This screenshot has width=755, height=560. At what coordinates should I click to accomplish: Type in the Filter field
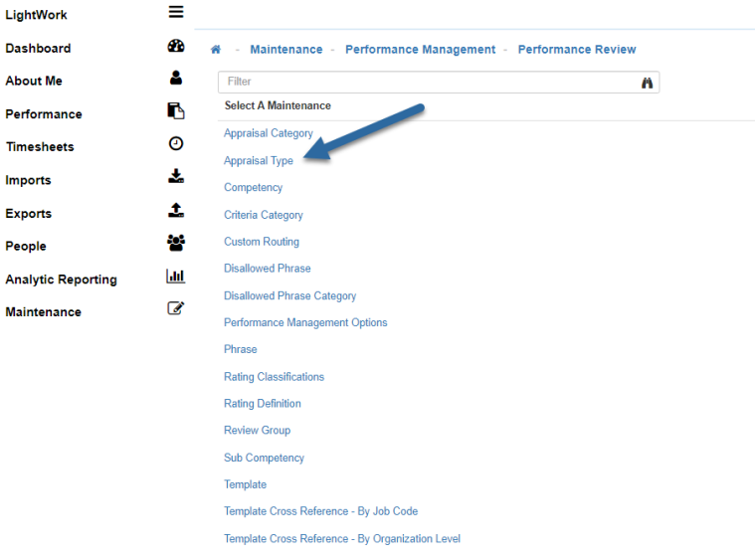point(428,82)
